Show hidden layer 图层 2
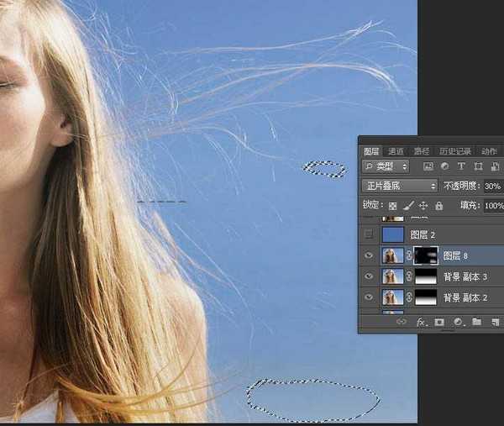The image size is (504, 426). click(x=369, y=234)
